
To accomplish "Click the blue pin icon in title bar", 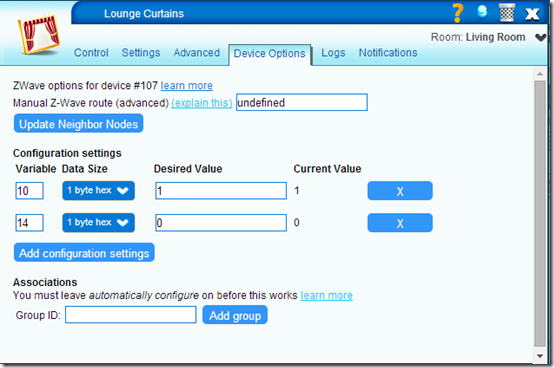I will (482, 12).
